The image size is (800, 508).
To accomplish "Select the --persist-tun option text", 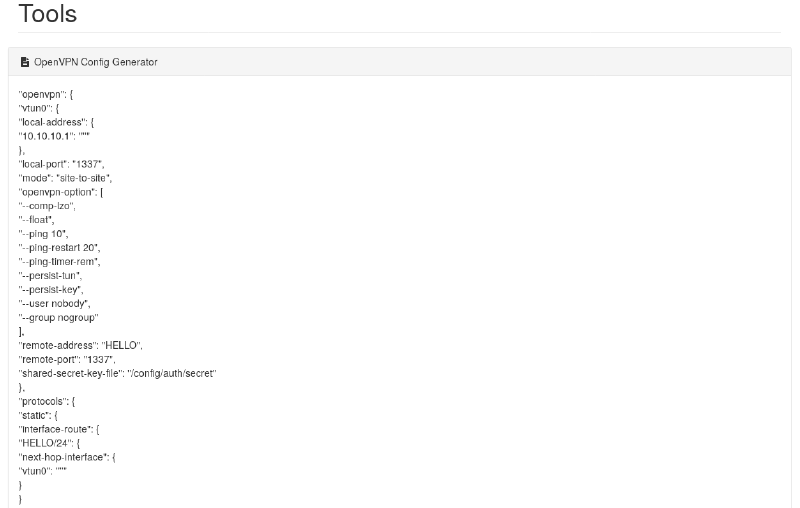I will pyautogui.click(x=51, y=275).
